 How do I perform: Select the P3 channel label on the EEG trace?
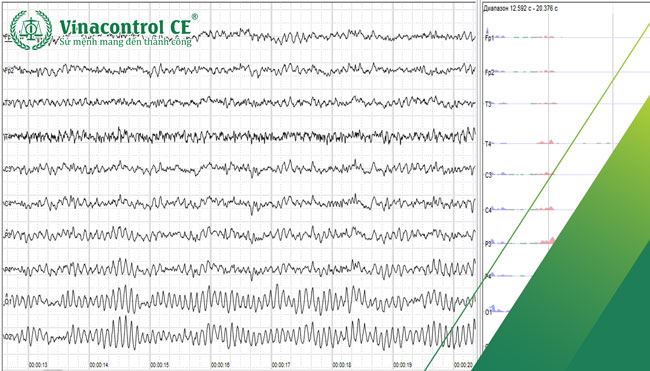(7, 235)
